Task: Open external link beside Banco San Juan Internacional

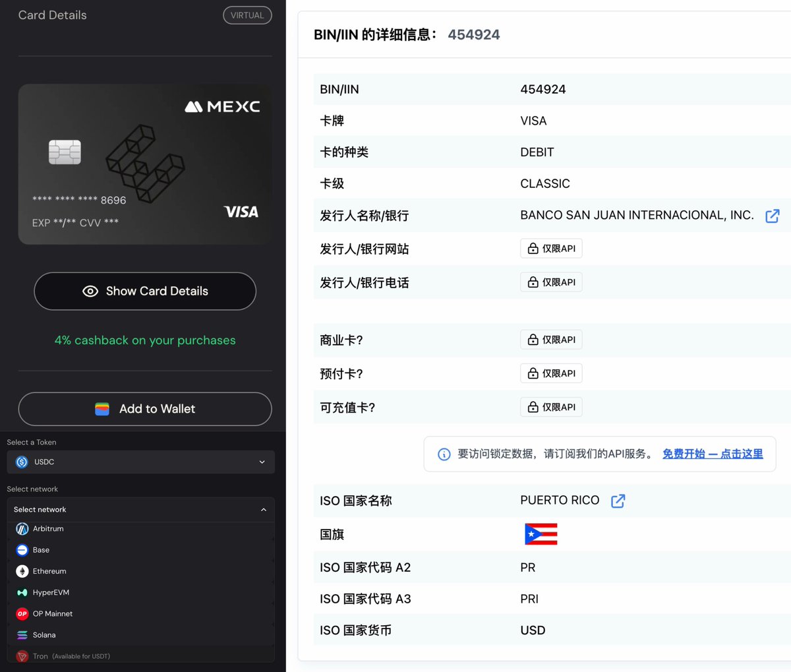Action: (772, 216)
